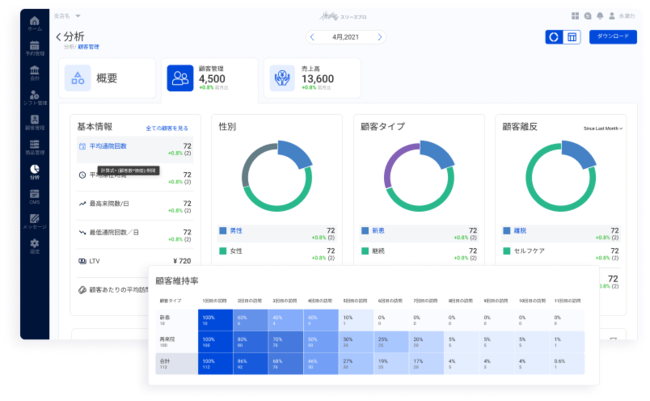Click the calendar icon beside 平均通院回数
The image size is (650, 401).
[x=82, y=146]
